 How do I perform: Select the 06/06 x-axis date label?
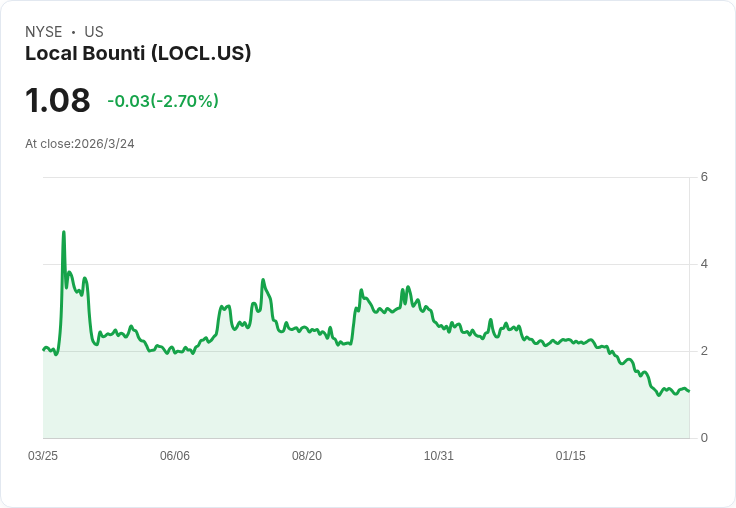[175, 456]
